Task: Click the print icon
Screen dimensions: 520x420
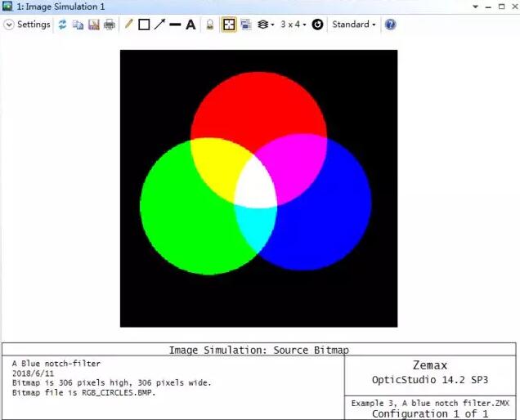Action: pos(109,25)
